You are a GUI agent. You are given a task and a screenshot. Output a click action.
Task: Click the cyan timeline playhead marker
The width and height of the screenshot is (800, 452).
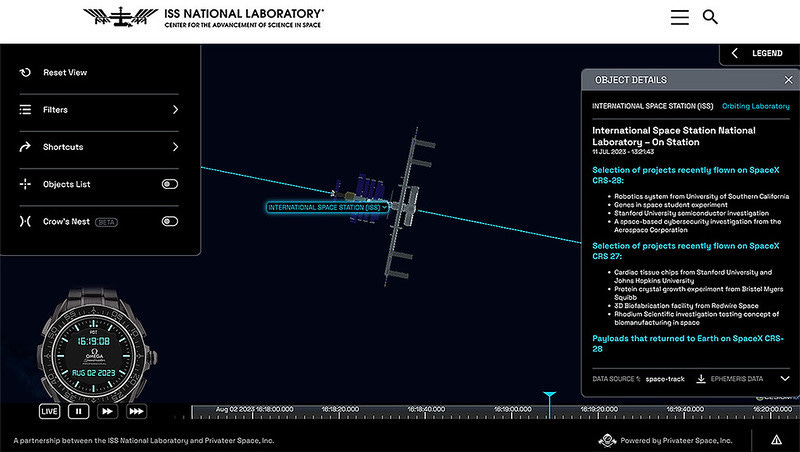pos(549,395)
